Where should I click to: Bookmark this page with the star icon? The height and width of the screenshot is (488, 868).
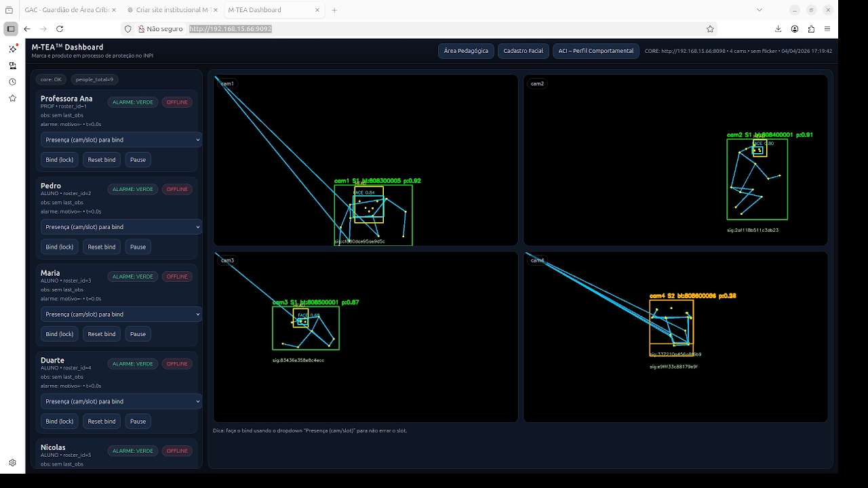pos(710,29)
